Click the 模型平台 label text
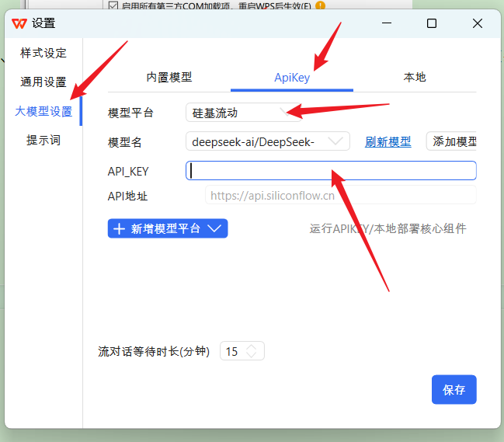This screenshot has height=442, width=504. pos(130,113)
